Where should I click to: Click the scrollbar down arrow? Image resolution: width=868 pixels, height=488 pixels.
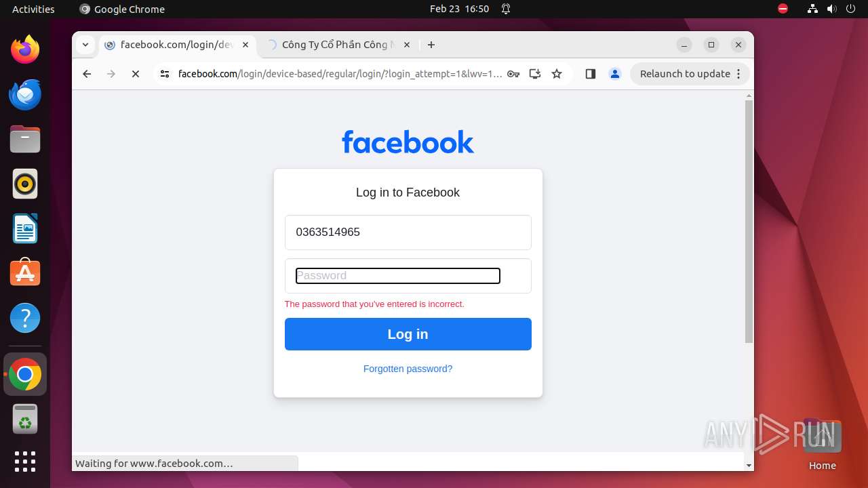(x=749, y=465)
